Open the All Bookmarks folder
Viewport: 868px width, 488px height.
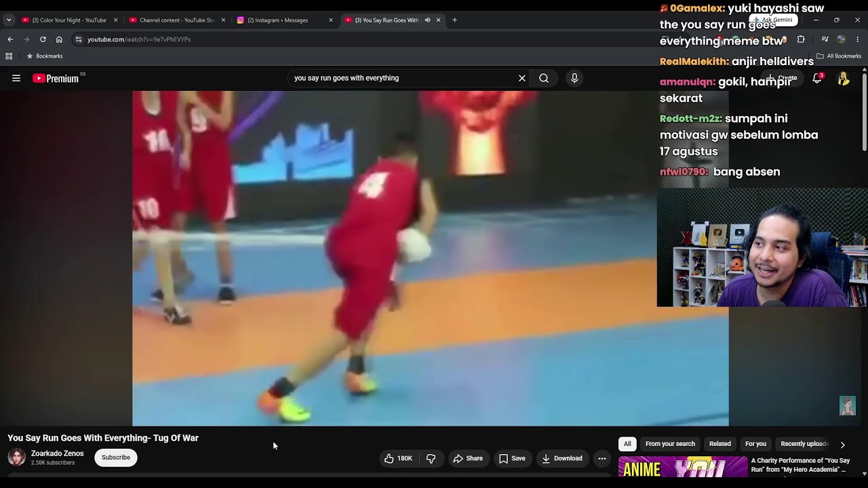coord(839,56)
